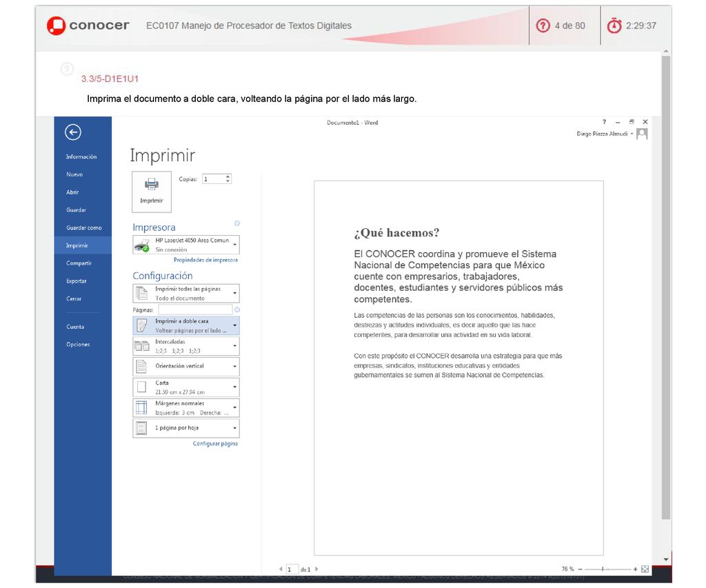Click the conocer logo
706x588 pixels.
tap(88, 26)
